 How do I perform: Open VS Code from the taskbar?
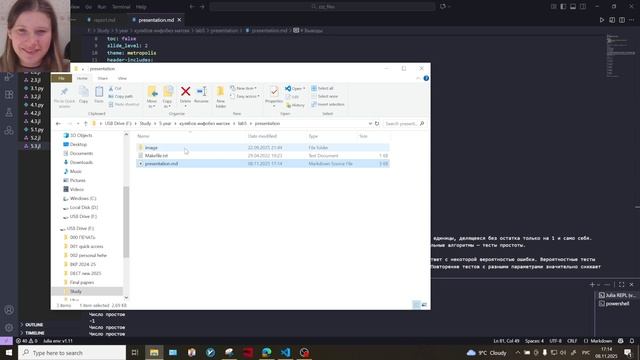(285, 352)
